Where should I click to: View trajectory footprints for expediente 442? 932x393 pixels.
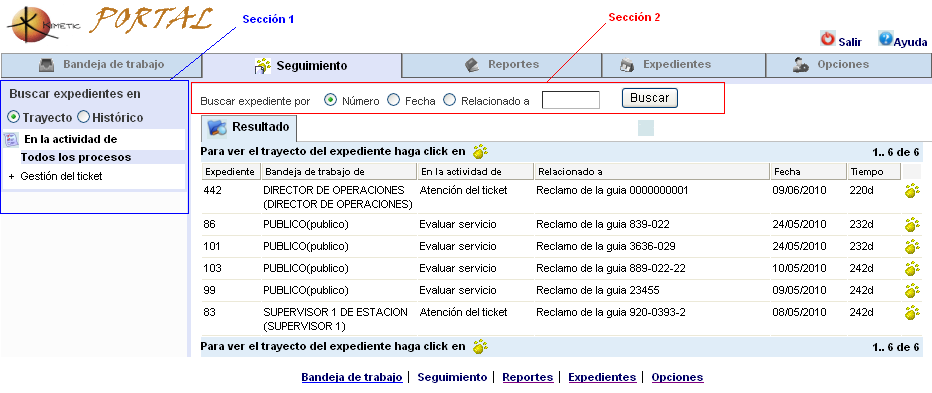coord(912,191)
